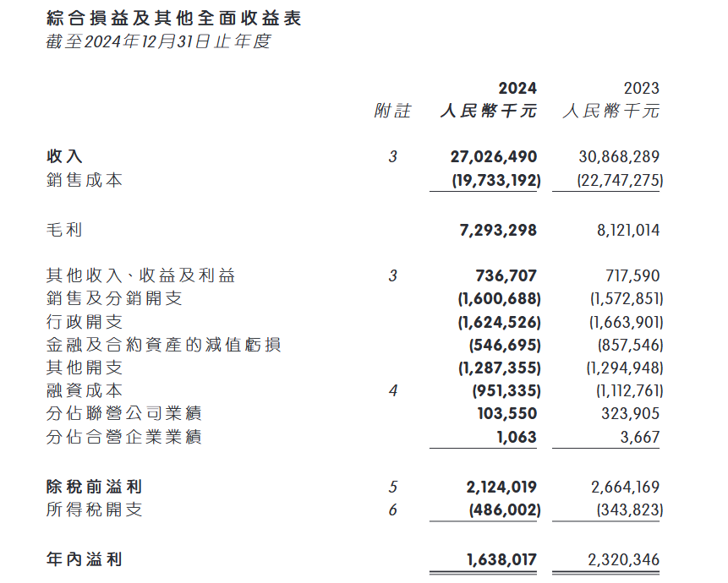Click the date line 截至2024年12月31日止年度
Image resolution: width=728 pixels, height=583 pixels.
pyautogui.click(x=158, y=41)
